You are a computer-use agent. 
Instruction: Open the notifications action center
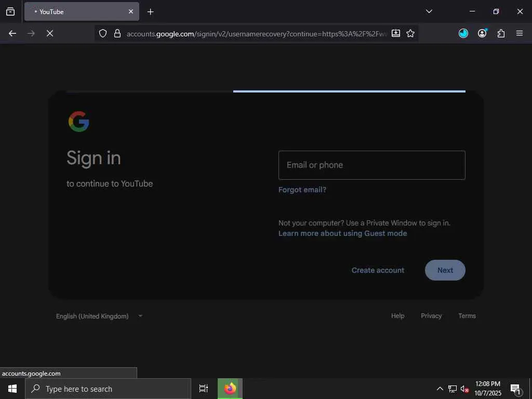[x=516, y=389]
